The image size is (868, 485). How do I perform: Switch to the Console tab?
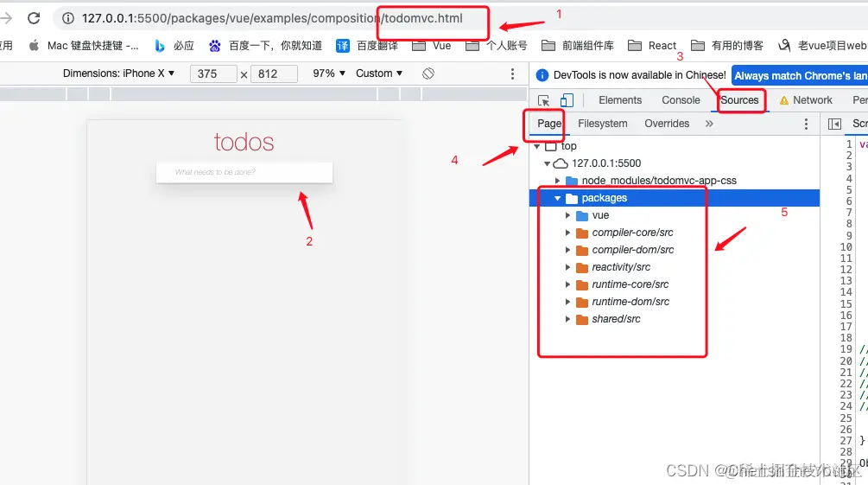(681, 100)
